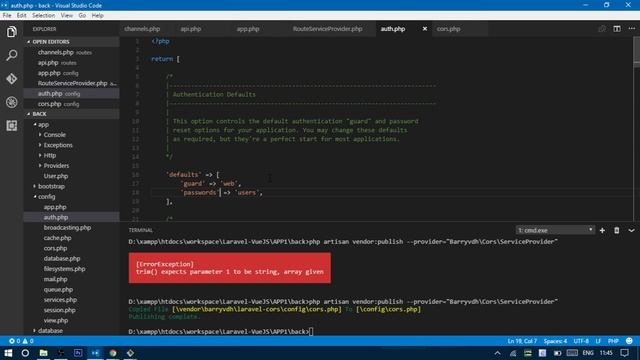Switch to the api.php tab
Image resolution: width=640 pixels, height=360 pixels.
coord(191,29)
